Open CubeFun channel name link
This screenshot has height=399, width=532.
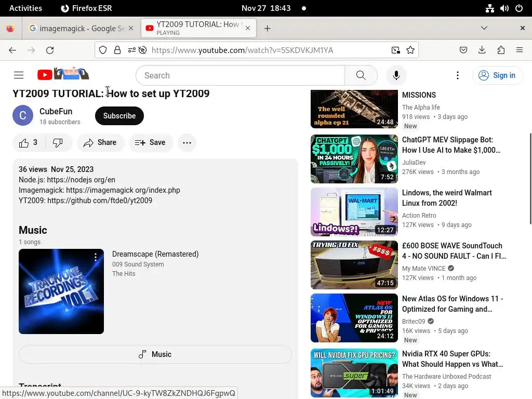[56, 111]
